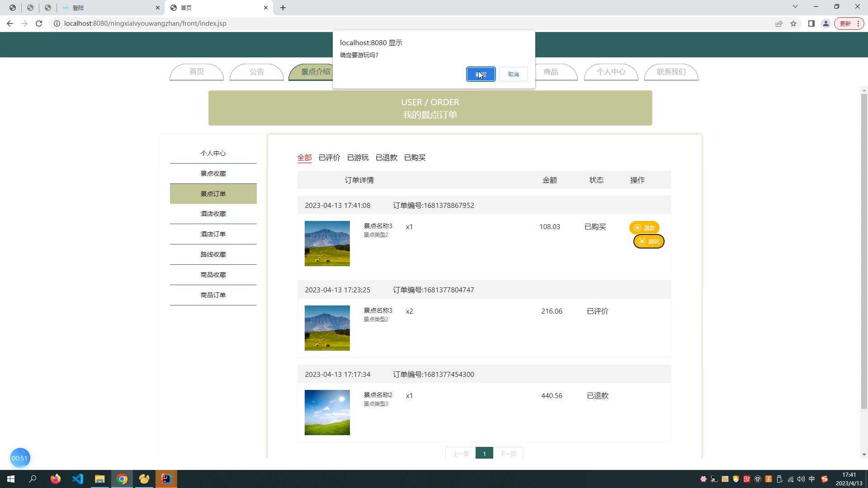Cancel the dialog with 取消 button
This screenshot has width=868, height=488.
[513, 74]
